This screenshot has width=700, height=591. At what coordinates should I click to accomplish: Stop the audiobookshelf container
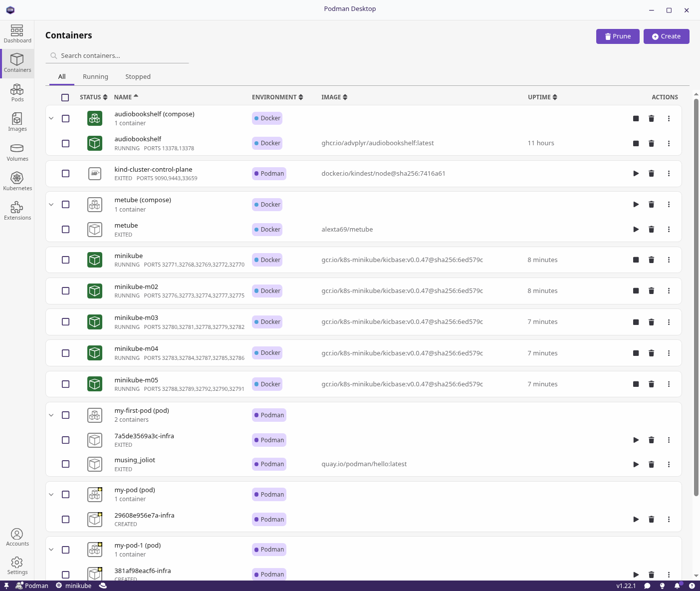[636, 144]
